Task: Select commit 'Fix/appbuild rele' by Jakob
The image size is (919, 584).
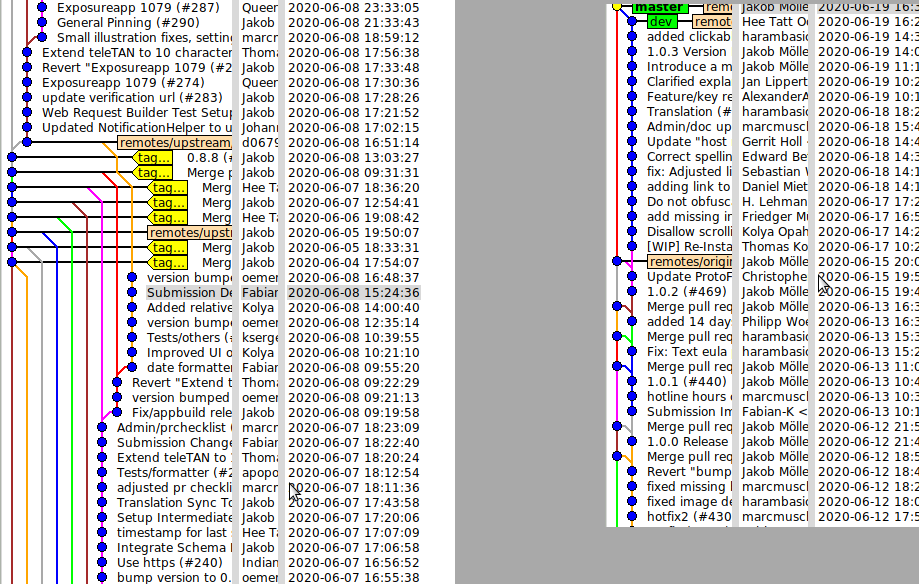Action: click(x=182, y=413)
